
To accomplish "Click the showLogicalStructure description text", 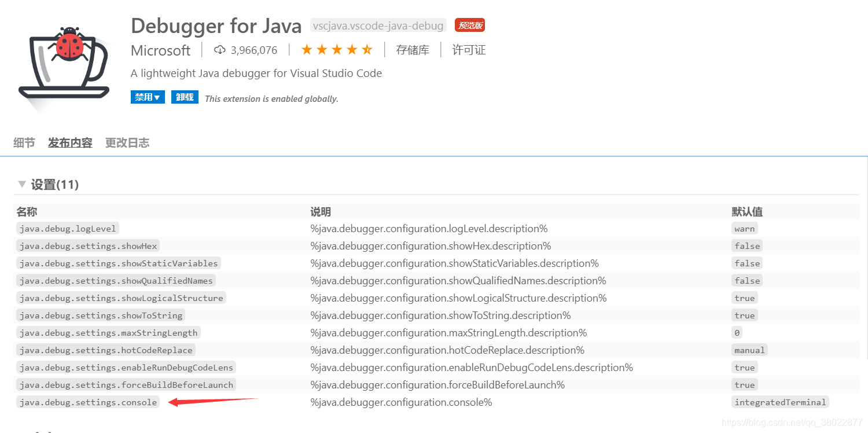I will [458, 298].
